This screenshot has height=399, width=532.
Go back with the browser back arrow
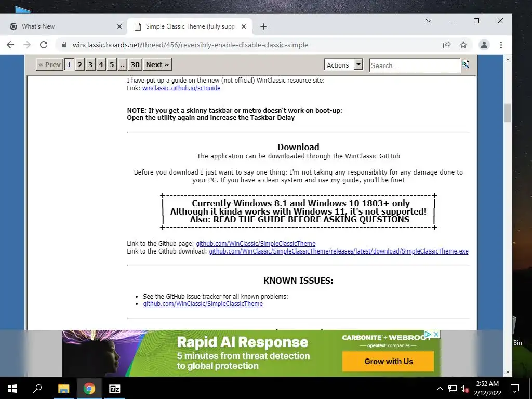coord(10,45)
